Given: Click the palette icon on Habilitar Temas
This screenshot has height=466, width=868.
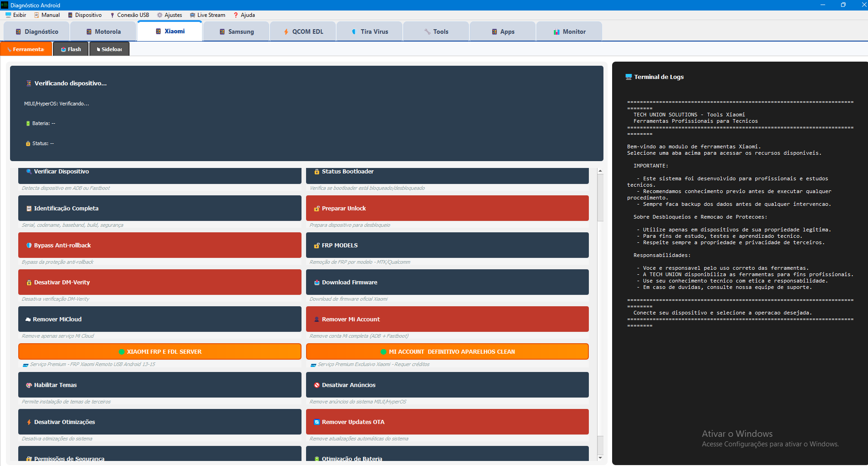Looking at the screenshot, I should point(29,385).
